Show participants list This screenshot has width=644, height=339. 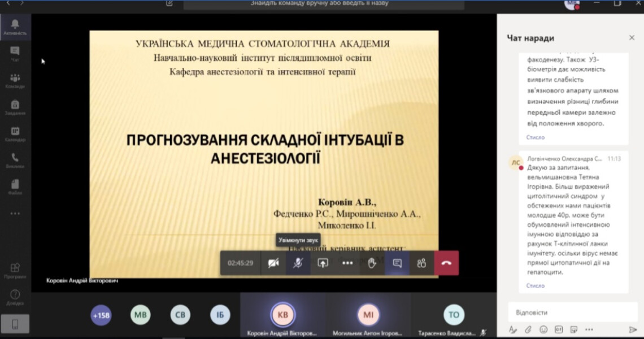pos(421,263)
